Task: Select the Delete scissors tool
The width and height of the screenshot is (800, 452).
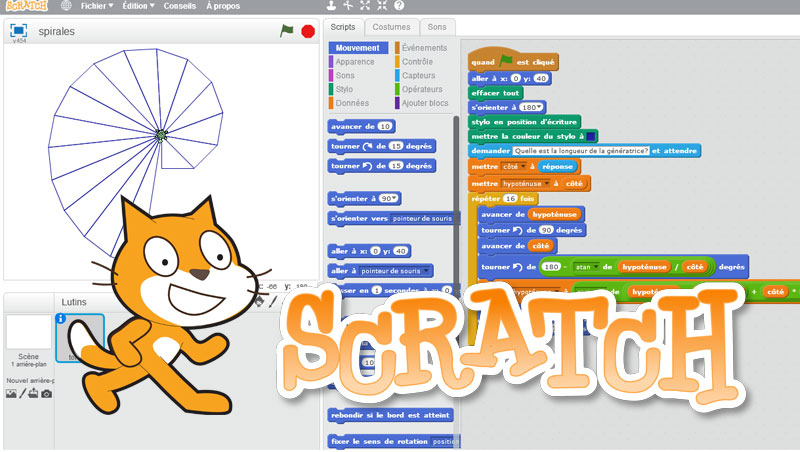Action: (x=348, y=6)
